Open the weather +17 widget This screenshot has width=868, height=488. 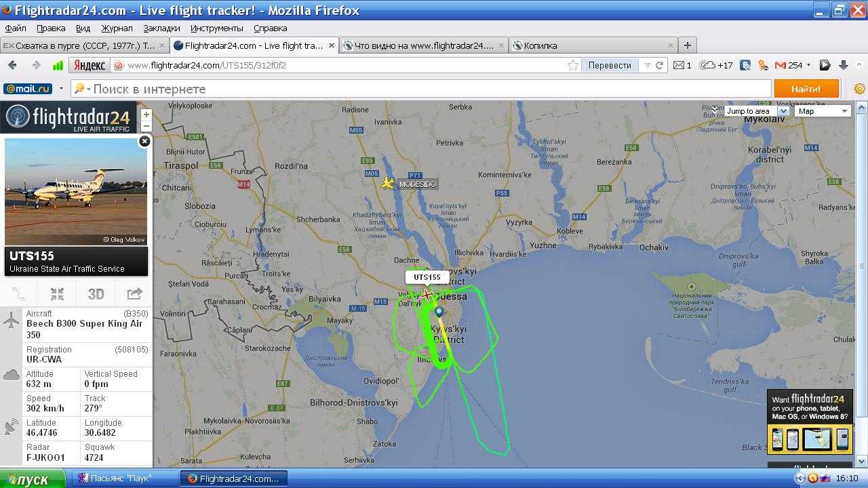(x=716, y=65)
